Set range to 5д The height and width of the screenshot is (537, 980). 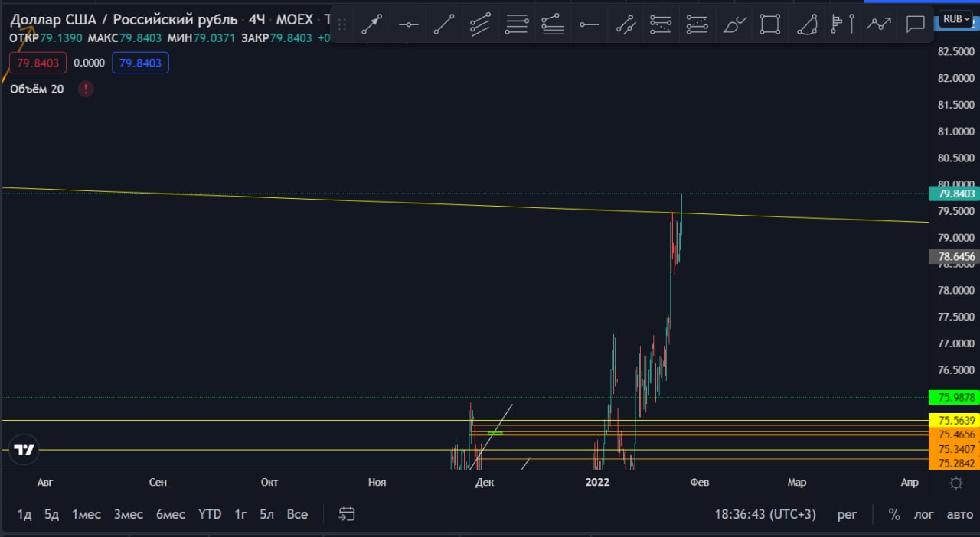(x=51, y=514)
